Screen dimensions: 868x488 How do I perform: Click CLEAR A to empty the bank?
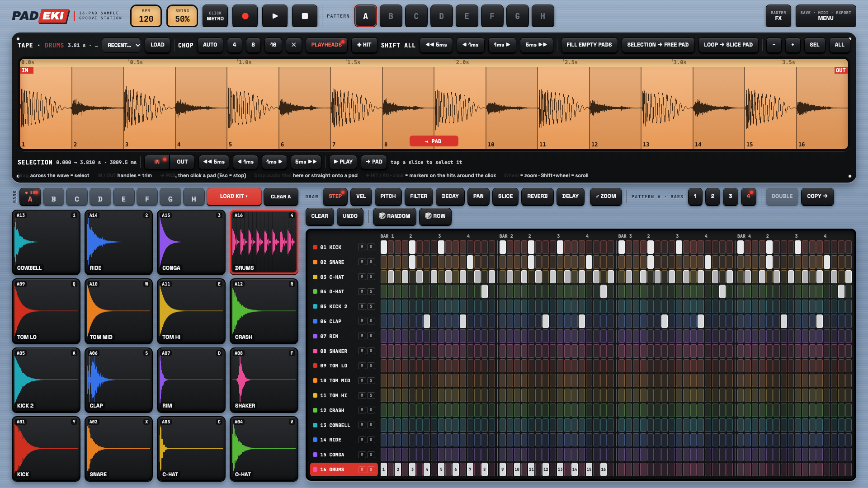point(281,197)
